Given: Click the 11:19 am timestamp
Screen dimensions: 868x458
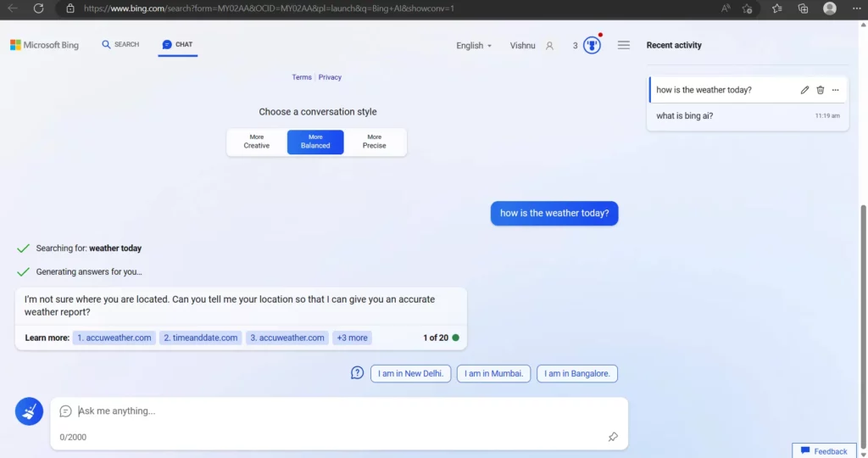Looking at the screenshot, I should (x=827, y=115).
